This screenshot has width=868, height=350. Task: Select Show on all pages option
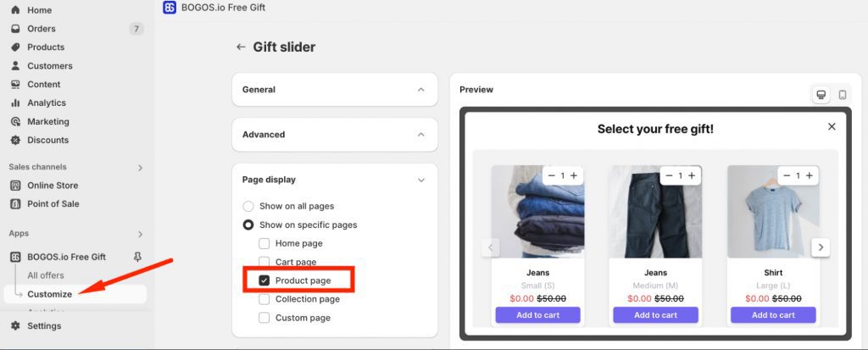click(x=248, y=206)
